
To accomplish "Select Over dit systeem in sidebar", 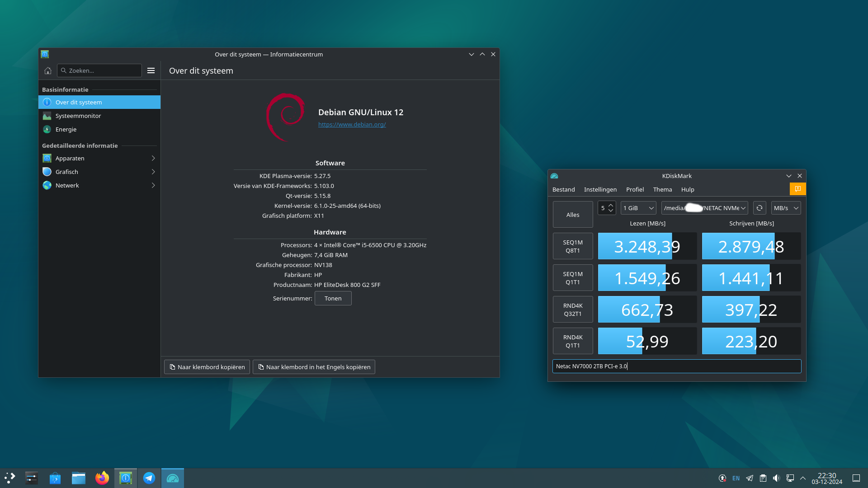I will (99, 102).
